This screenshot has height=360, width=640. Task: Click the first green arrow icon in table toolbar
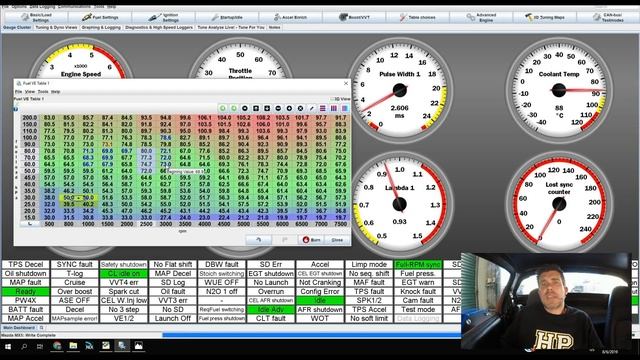pos(222,108)
